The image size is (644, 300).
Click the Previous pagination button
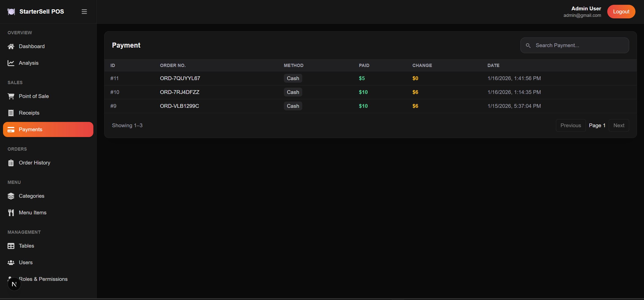571,125
